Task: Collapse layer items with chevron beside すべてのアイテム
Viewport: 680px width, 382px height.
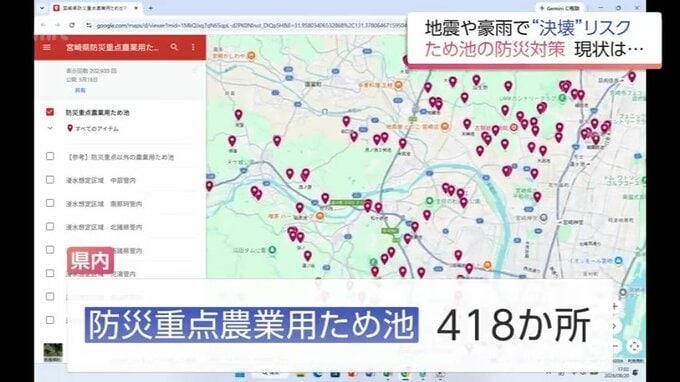Action: (x=50, y=128)
